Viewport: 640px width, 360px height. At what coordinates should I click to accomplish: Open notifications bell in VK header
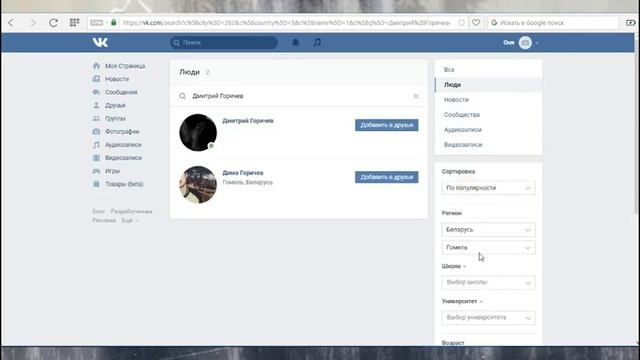click(296, 42)
